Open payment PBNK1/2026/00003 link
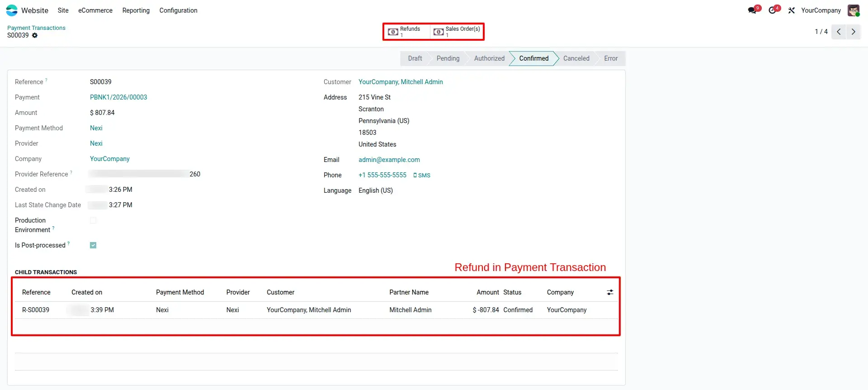The image size is (868, 390). pos(118,97)
